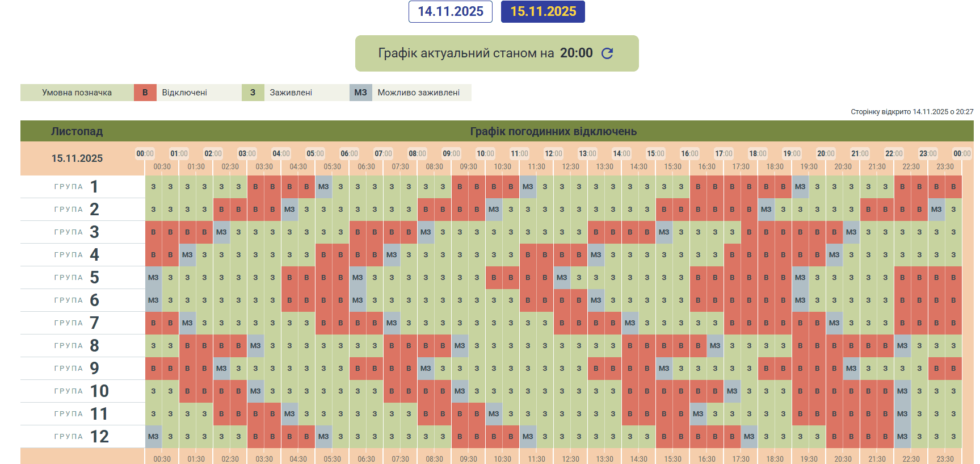
Task: Click the 'Можливо заживлені' legend label
Action: (419, 93)
